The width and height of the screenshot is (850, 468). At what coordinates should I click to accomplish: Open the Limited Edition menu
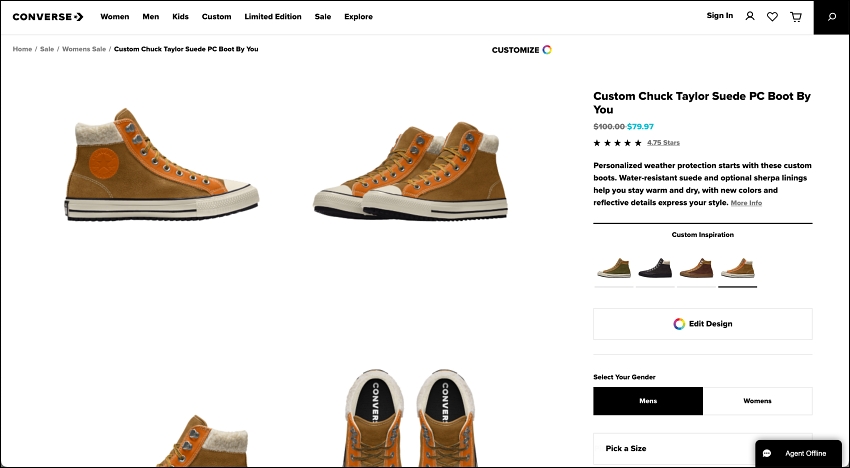[x=273, y=17]
